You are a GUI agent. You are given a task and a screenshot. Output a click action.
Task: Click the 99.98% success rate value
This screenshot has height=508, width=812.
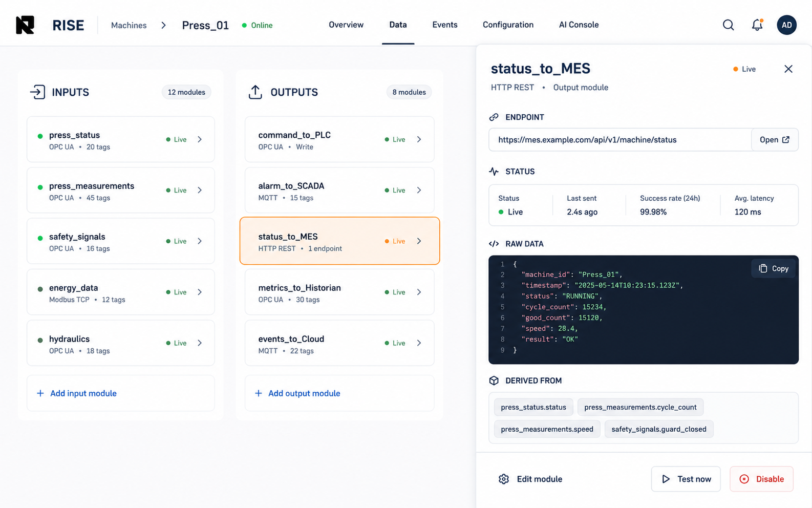pyautogui.click(x=653, y=212)
